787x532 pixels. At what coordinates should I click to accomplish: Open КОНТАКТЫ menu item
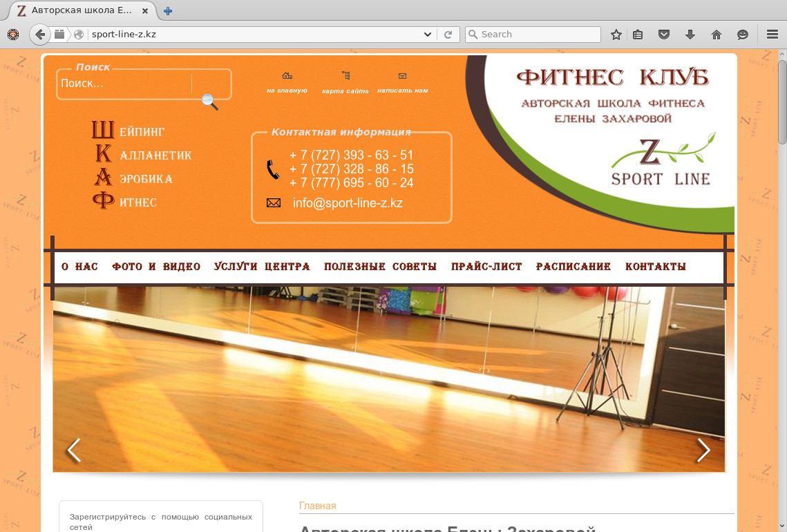[656, 267]
